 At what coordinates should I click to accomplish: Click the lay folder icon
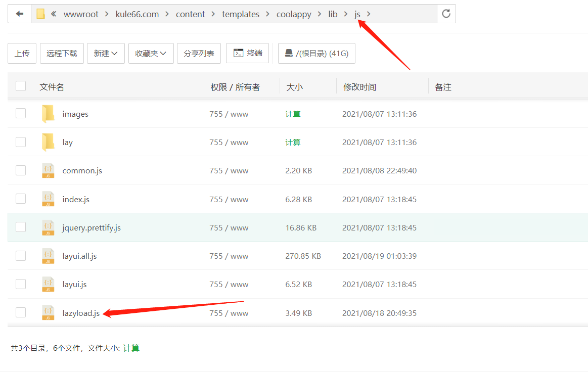48,142
